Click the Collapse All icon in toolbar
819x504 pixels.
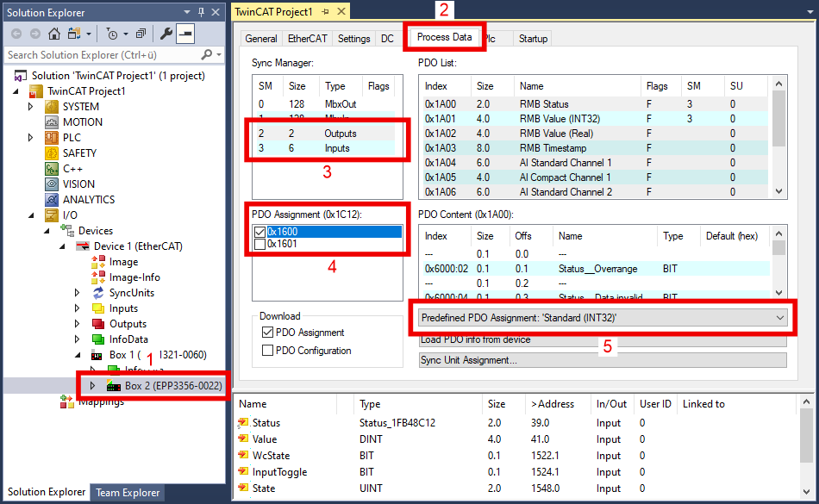(141, 34)
